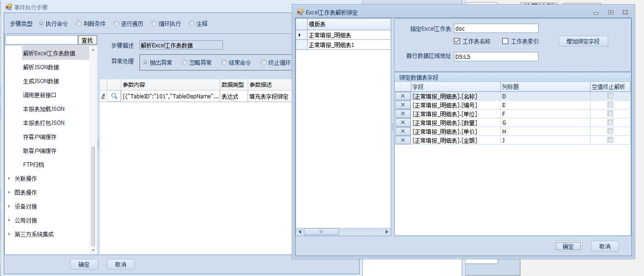Enable the 工作表索引 checkbox

pos(506,41)
